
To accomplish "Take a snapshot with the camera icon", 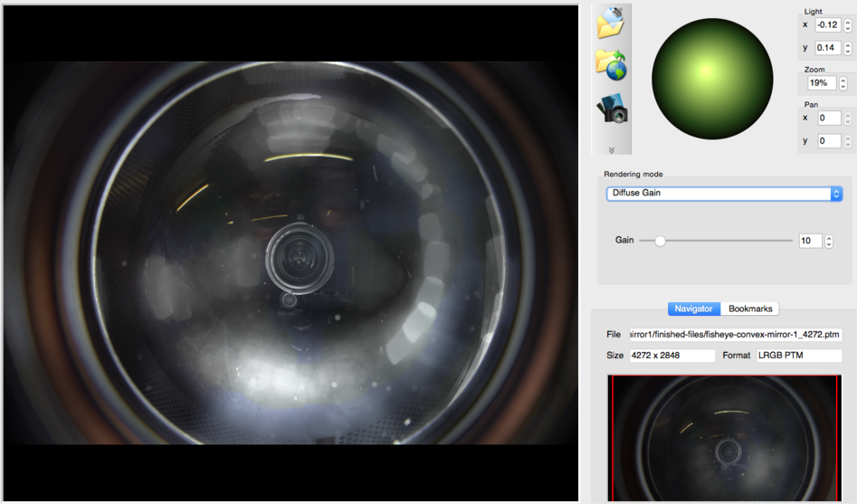I will 612,109.
